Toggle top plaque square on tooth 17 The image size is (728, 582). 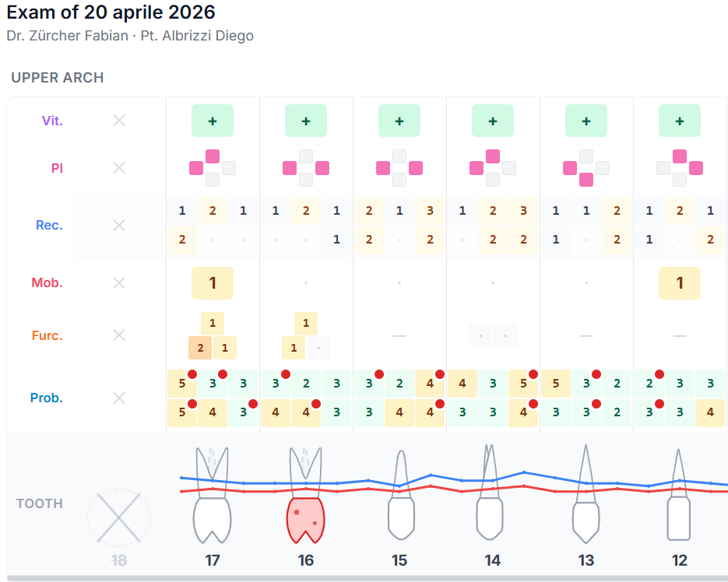tap(213, 156)
